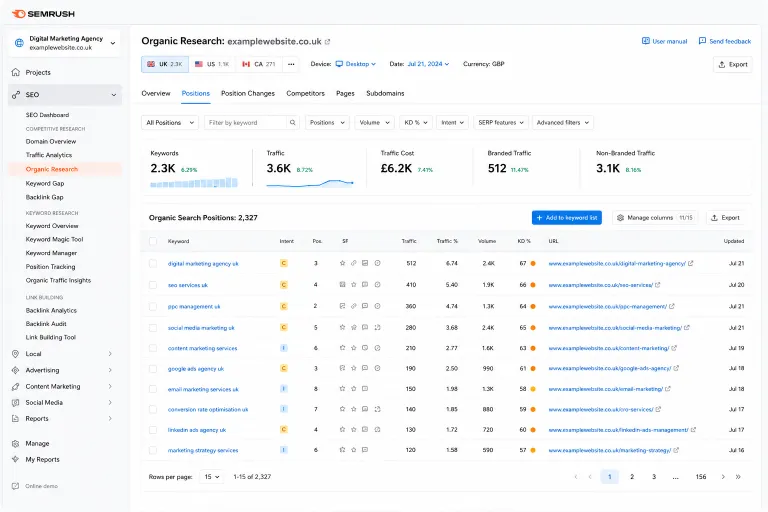This screenshot has width=768, height=512.
Task: Click Export button above positions table
Action: [x=725, y=218]
